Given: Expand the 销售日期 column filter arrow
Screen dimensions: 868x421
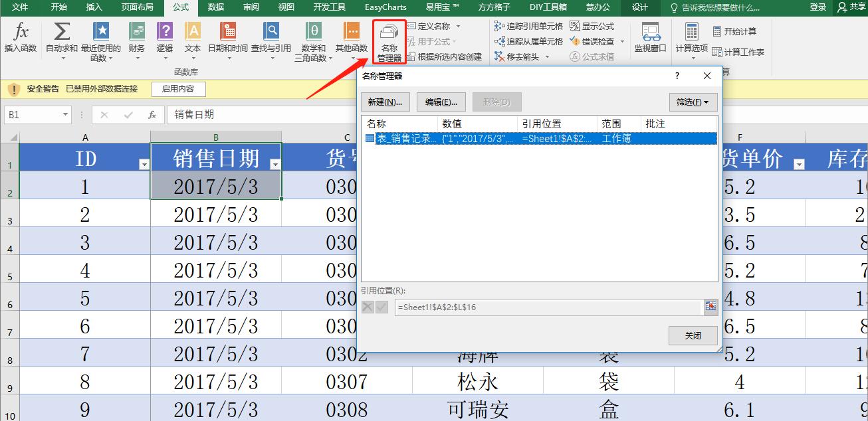Looking at the screenshot, I should (x=276, y=161).
